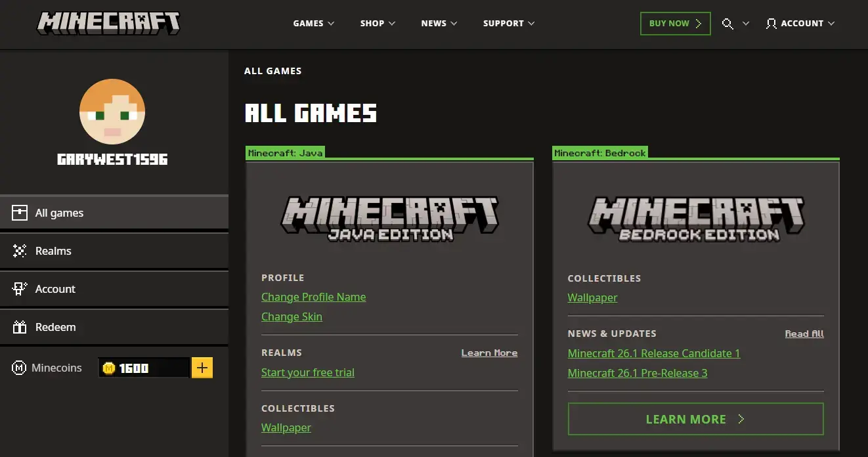Select All games in the sidebar

(114, 213)
